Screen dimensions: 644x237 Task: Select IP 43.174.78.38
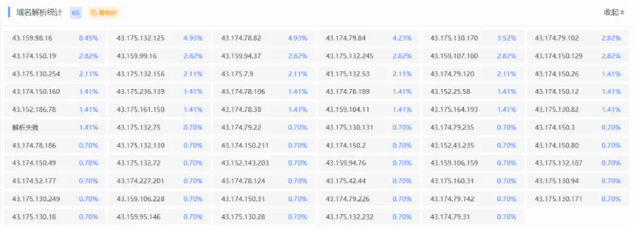(241, 109)
